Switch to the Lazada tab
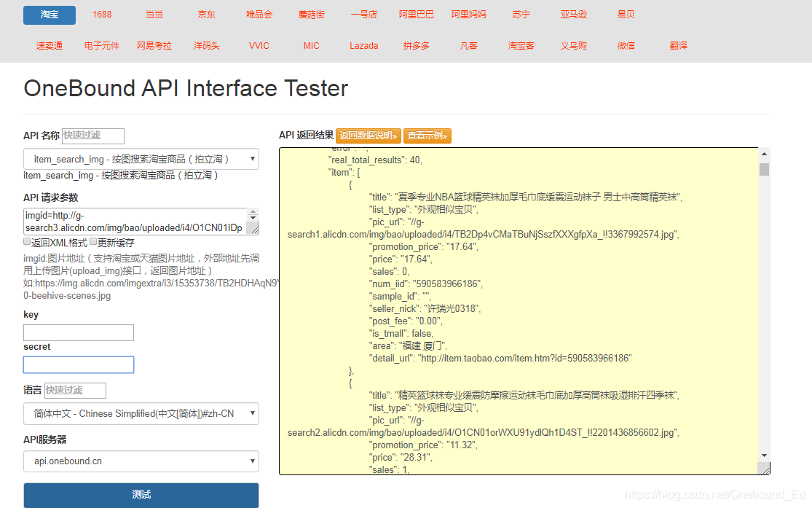Screen dimensions: 812x508 364,46
